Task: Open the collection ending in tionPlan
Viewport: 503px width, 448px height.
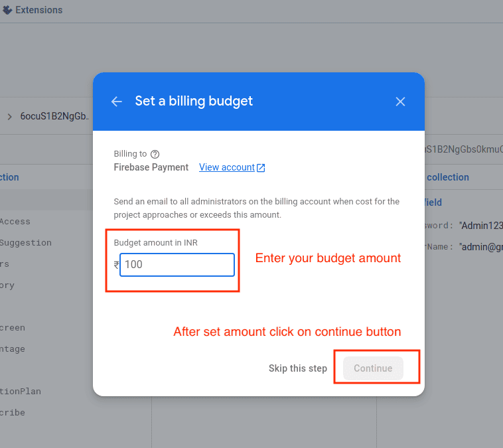Action: (20, 392)
